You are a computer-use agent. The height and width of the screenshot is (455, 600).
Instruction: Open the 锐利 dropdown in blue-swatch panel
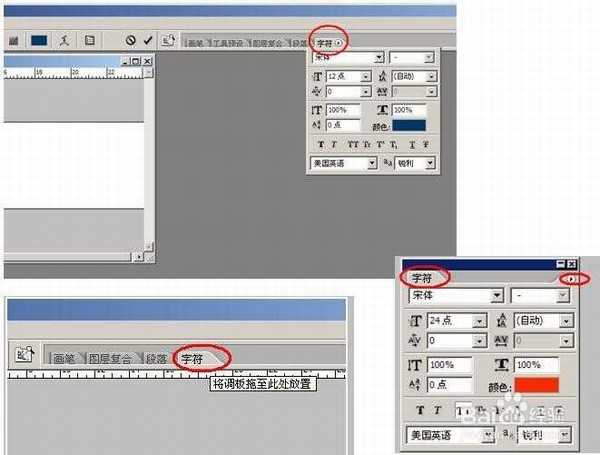(430, 163)
